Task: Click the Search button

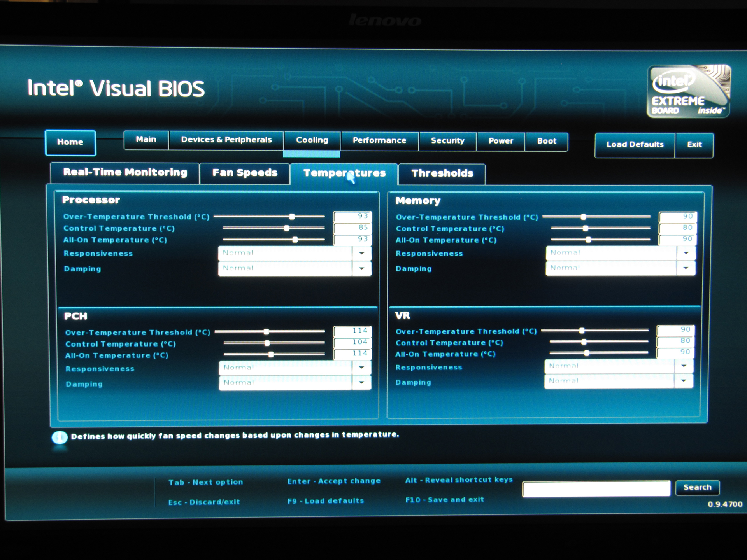Action: click(697, 487)
